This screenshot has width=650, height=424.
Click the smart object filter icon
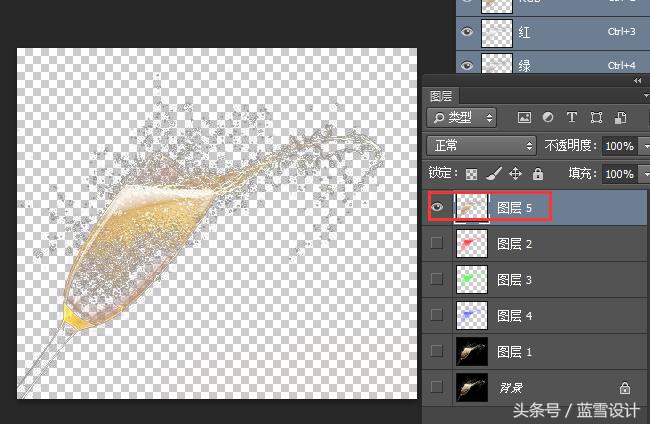[x=620, y=118]
